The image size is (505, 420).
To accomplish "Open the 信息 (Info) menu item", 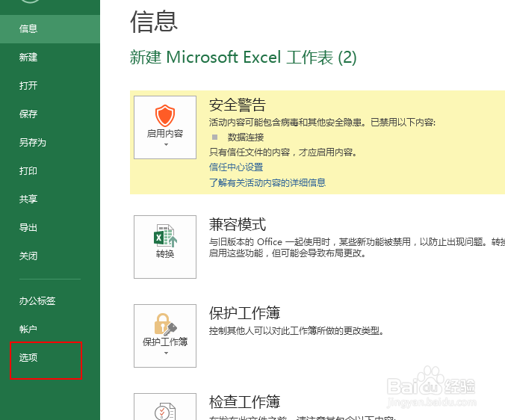I will [50, 29].
